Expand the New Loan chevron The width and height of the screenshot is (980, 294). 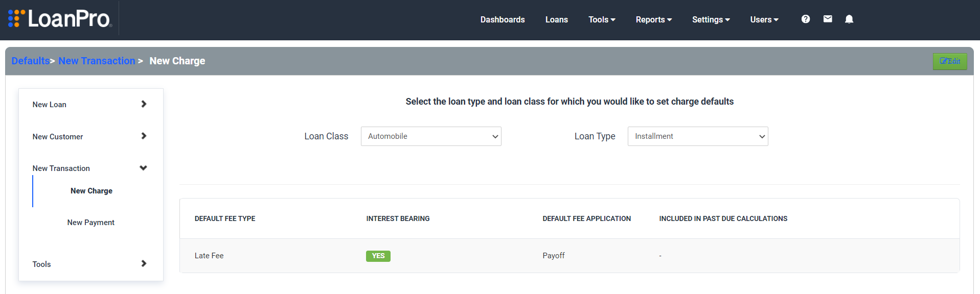pos(144,104)
